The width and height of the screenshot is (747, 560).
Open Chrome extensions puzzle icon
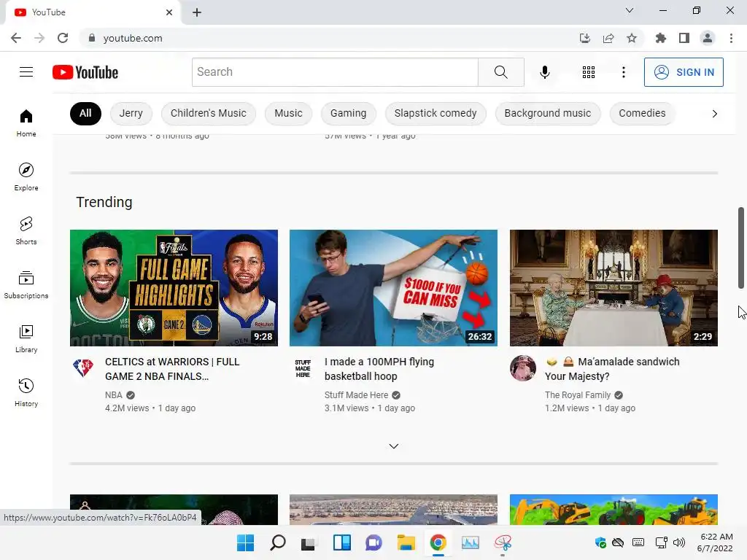(660, 38)
